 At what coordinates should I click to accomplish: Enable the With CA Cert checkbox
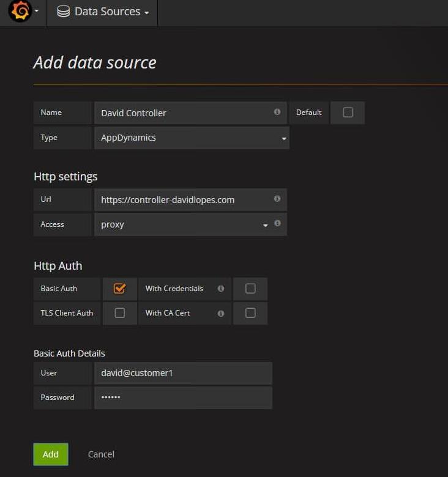(250, 312)
